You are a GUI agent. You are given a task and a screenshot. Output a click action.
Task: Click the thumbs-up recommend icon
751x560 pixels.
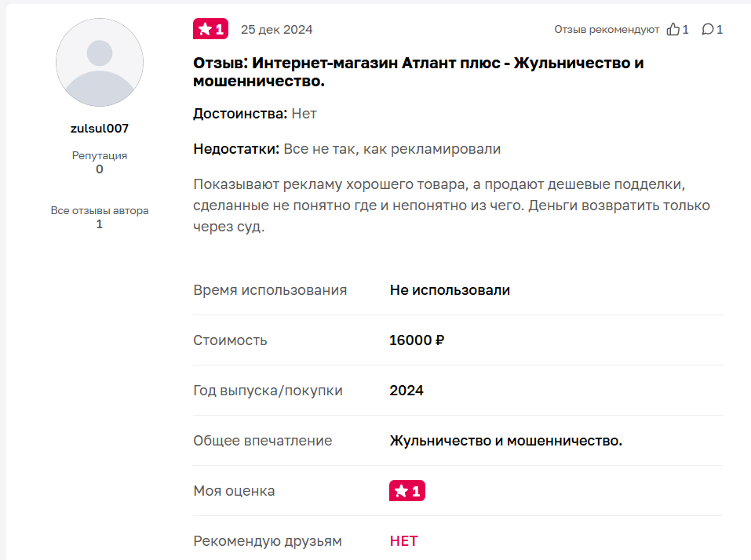(673, 30)
